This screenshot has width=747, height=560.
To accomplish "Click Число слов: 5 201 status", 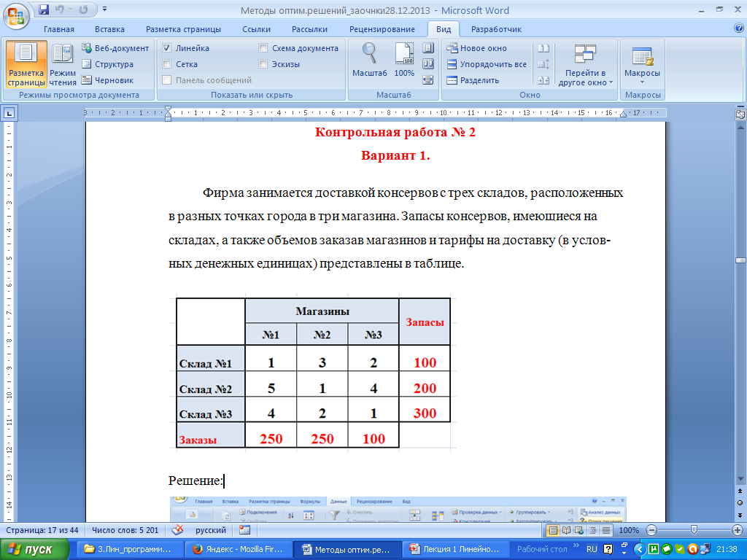I will click(x=125, y=530).
